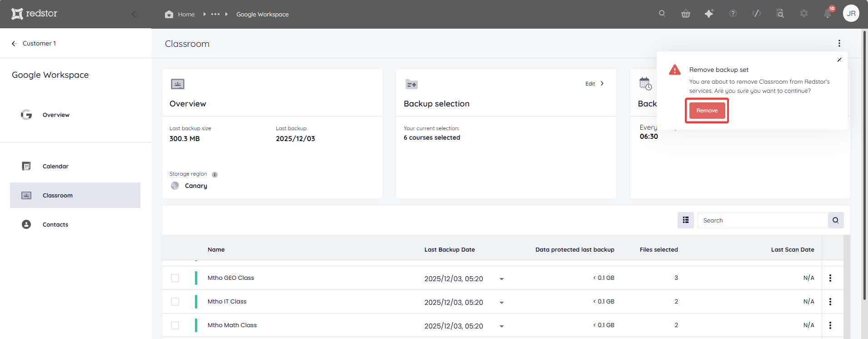Open the settings gear icon

pos(804,14)
